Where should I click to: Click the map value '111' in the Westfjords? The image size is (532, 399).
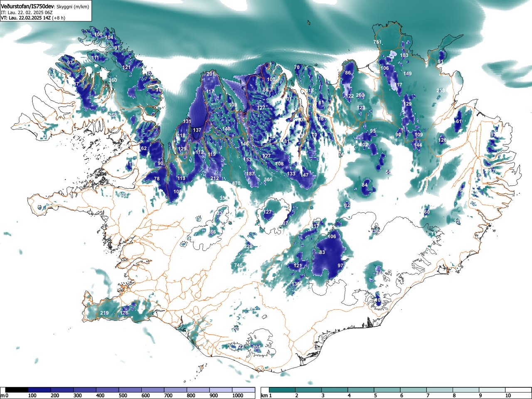[96, 58]
